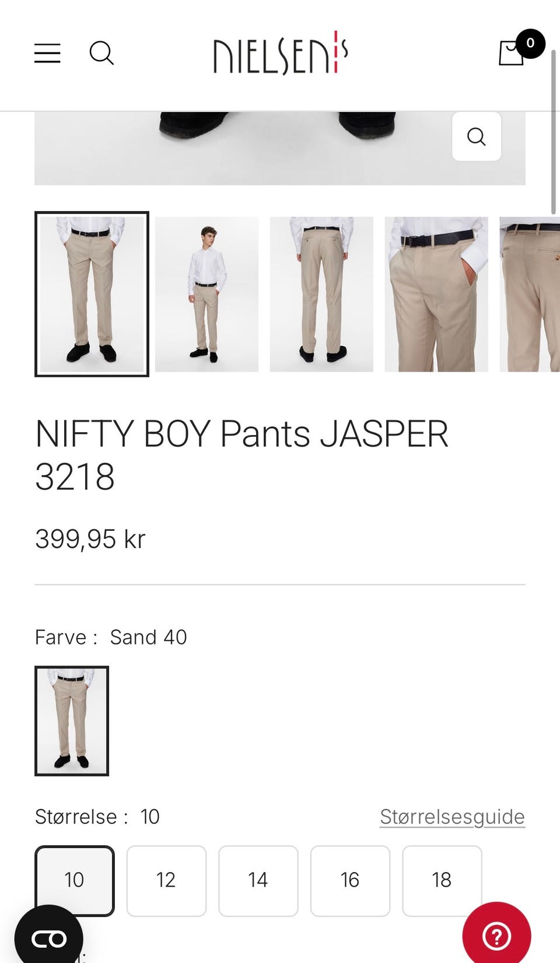
Task: Open the hamburger navigation menu
Action: pyautogui.click(x=47, y=53)
